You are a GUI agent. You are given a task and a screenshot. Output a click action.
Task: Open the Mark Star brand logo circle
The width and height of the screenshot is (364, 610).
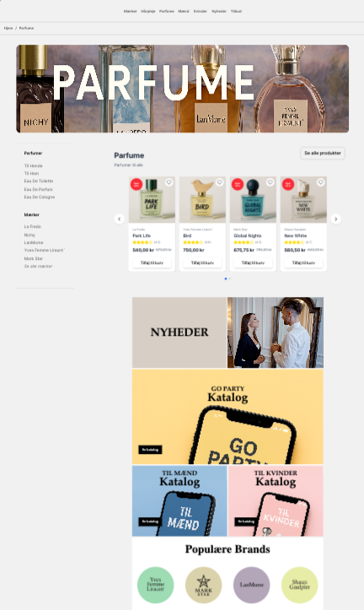coord(204,585)
